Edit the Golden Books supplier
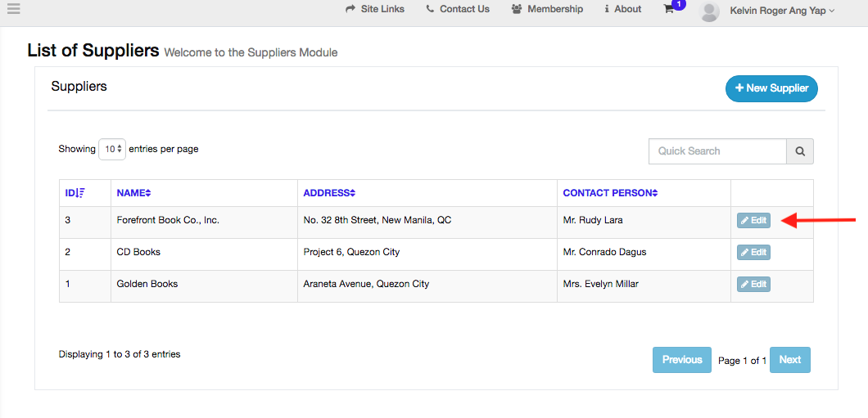Viewport: 868px width, 418px height. pos(753,285)
